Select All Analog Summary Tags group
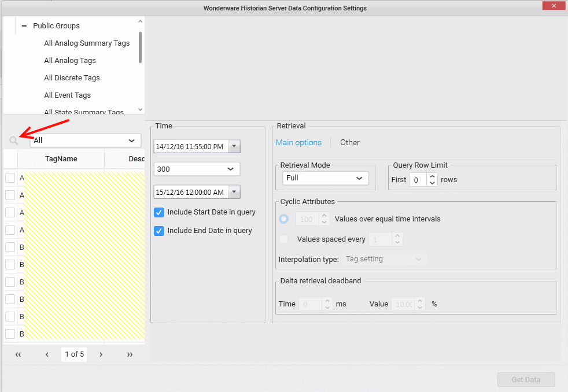This screenshot has width=568, height=392. click(x=87, y=43)
